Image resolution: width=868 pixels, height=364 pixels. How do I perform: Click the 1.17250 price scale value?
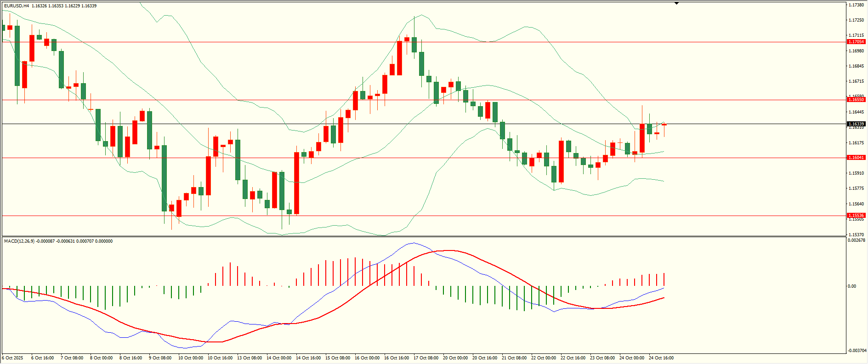click(x=856, y=20)
